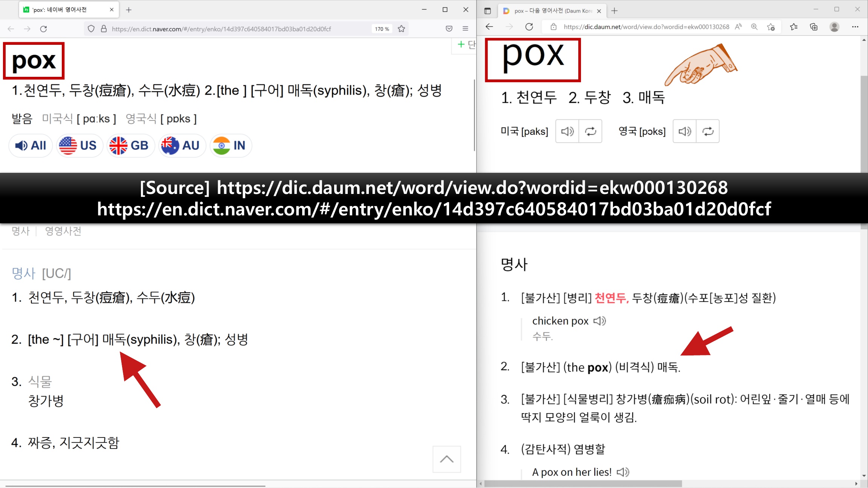Screen dimensions: 868x488
Task: Close the Daum dictionary tab
Action: click(x=599, y=11)
